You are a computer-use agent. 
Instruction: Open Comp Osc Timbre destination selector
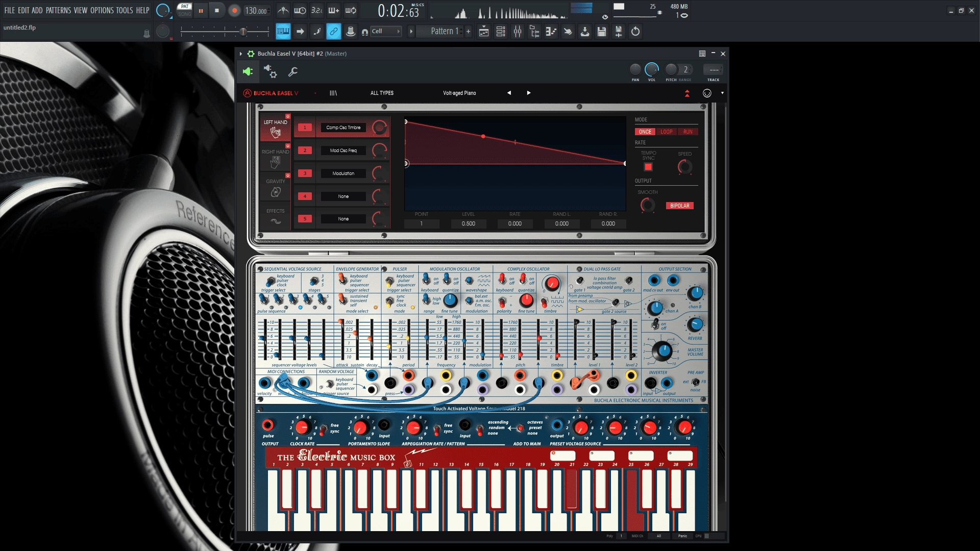pyautogui.click(x=344, y=128)
